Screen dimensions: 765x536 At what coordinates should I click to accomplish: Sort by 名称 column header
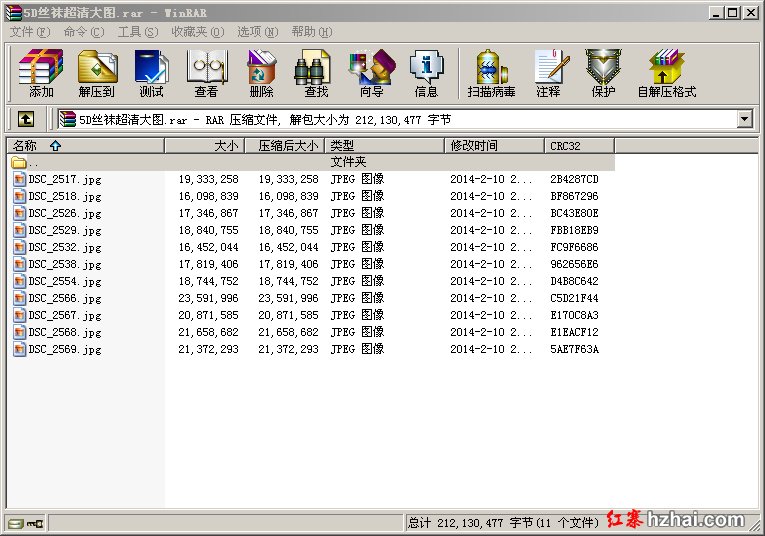click(86, 145)
